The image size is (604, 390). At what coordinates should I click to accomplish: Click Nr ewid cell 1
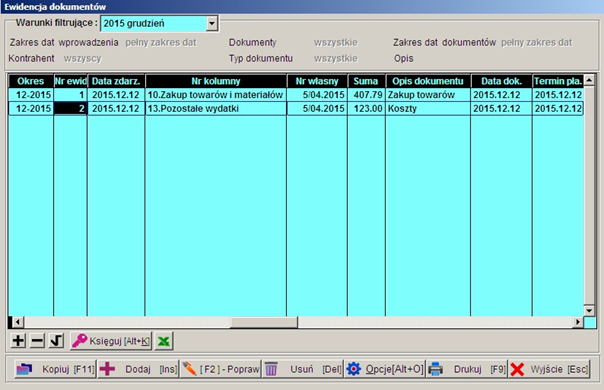point(70,95)
